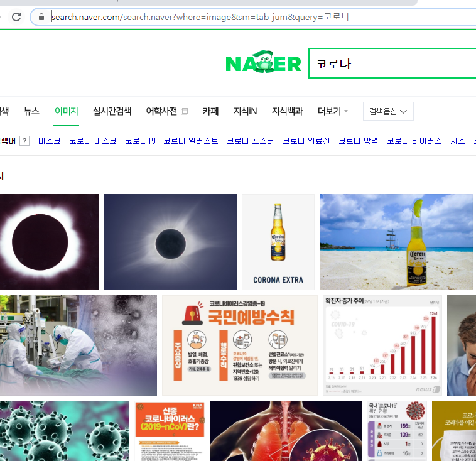Switch to the 실시간검색 tab
Screen dimensions: 476x461
(112, 111)
